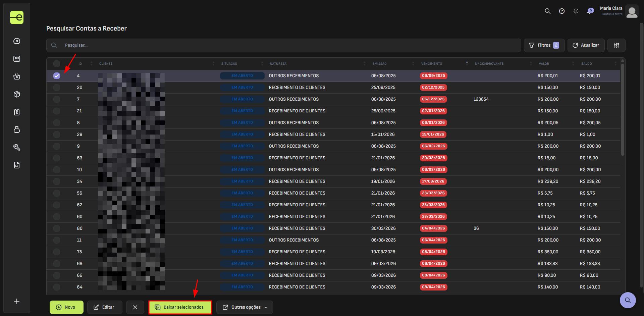
Task: Click value R$ 18,00 in Valor column
Action: 546,158
